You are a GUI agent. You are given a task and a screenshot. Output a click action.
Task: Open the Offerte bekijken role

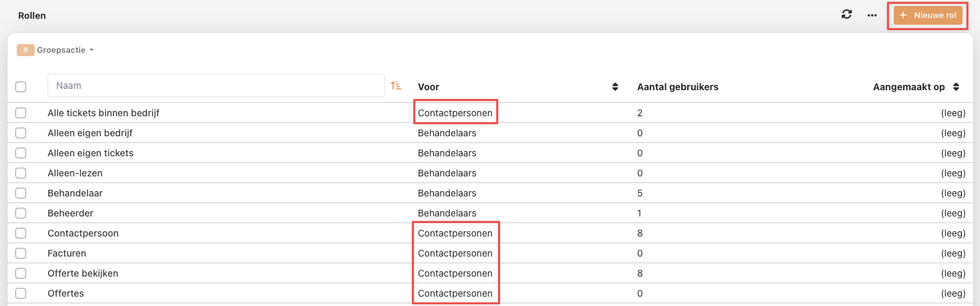pyautogui.click(x=83, y=273)
